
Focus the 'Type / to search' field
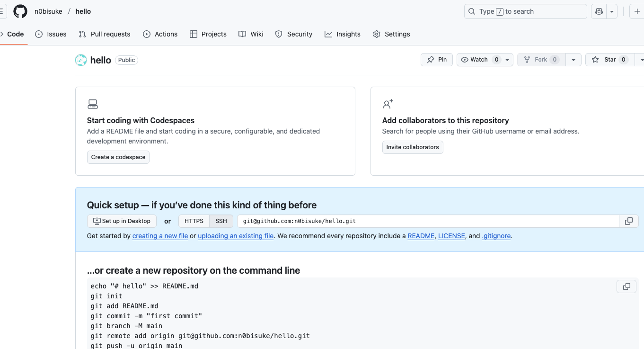click(526, 11)
